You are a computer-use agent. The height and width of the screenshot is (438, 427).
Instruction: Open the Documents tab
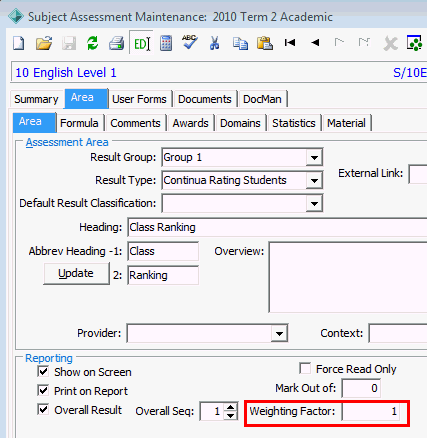click(x=205, y=99)
